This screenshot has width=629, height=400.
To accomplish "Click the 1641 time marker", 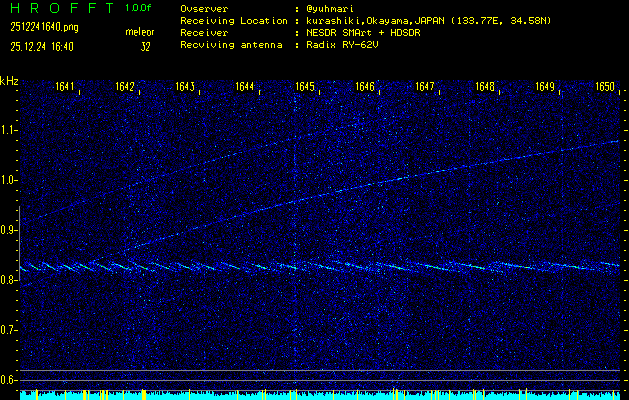I will 65,87.
